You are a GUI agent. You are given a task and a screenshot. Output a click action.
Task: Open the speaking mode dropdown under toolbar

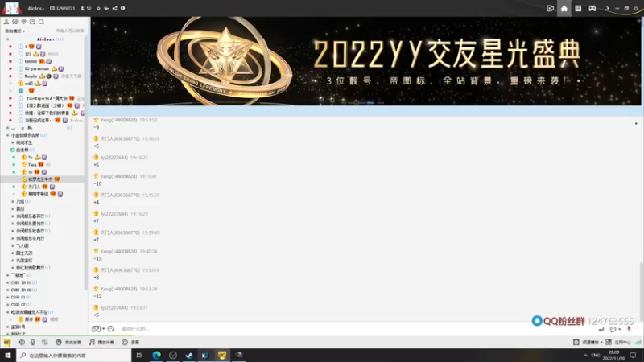pos(14,31)
